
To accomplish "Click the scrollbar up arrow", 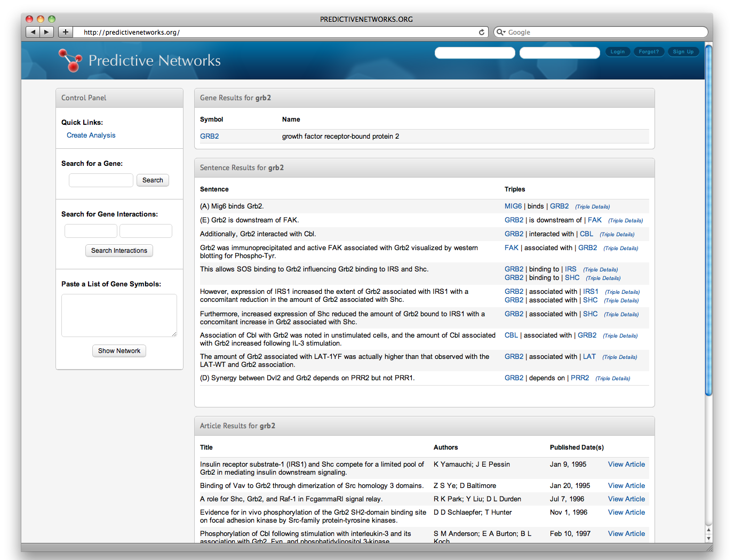I will coord(708,531).
